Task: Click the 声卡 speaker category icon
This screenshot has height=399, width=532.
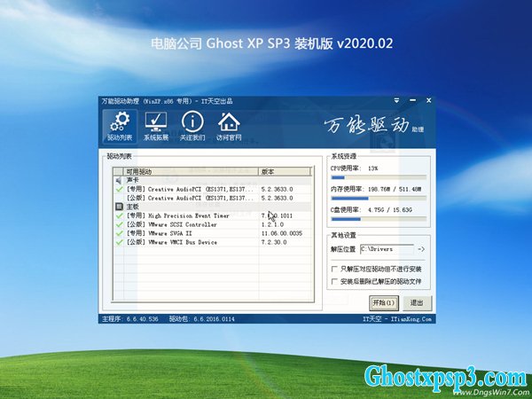Action: 119,180
